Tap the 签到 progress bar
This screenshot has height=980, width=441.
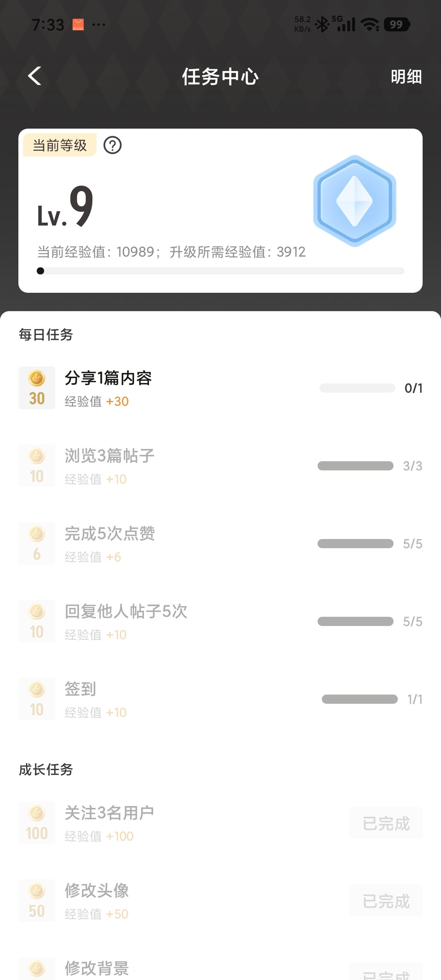(x=360, y=699)
